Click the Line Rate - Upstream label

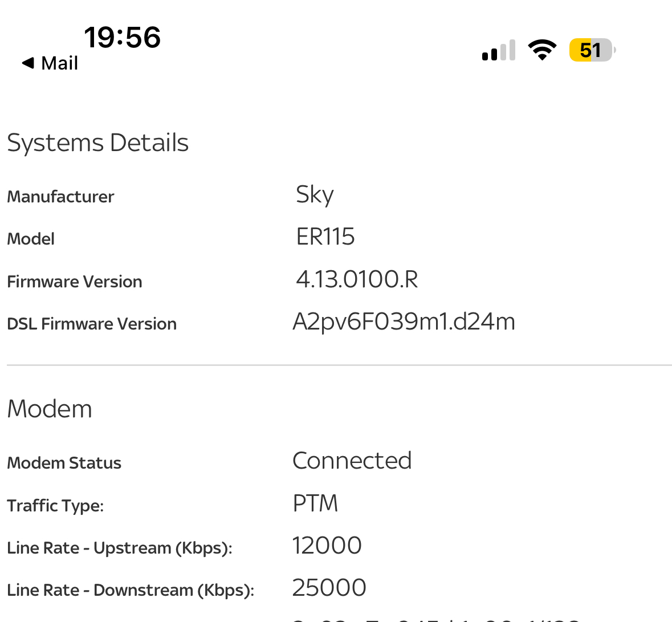pyautogui.click(x=120, y=548)
